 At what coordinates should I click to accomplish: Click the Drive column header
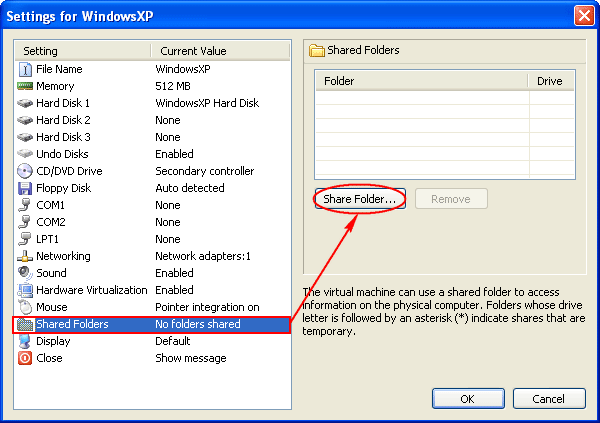(x=551, y=81)
